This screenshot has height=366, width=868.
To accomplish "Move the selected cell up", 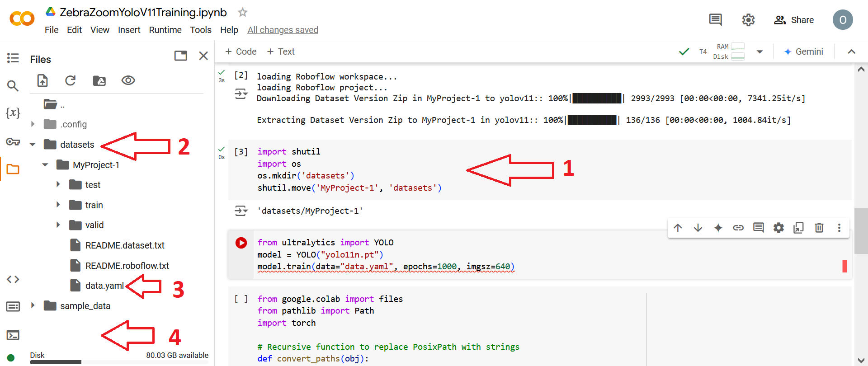I will pyautogui.click(x=678, y=228).
